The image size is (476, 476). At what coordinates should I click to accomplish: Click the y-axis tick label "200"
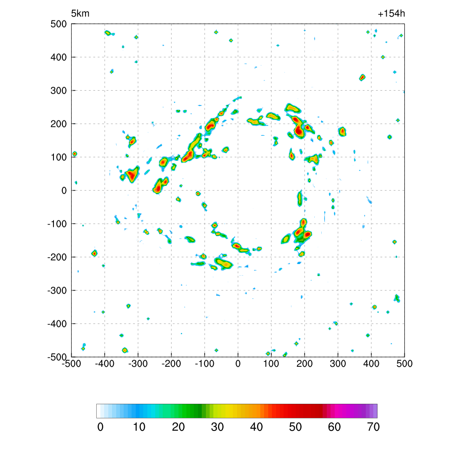coord(59,124)
